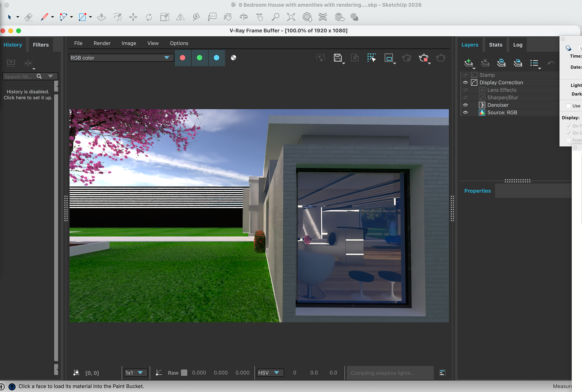Select SketchUp Orbit tool icon

click(x=243, y=17)
